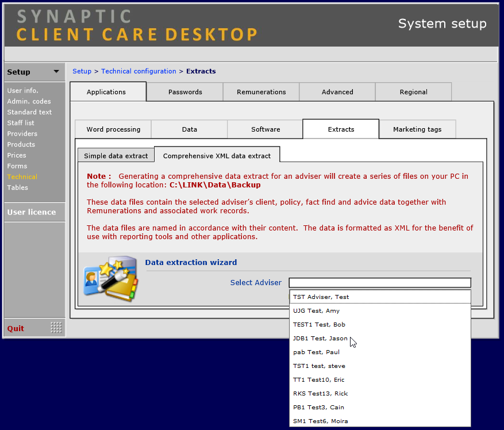Select Comprehensive XML data extract tab
The image size is (504, 430).
click(x=217, y=156)
